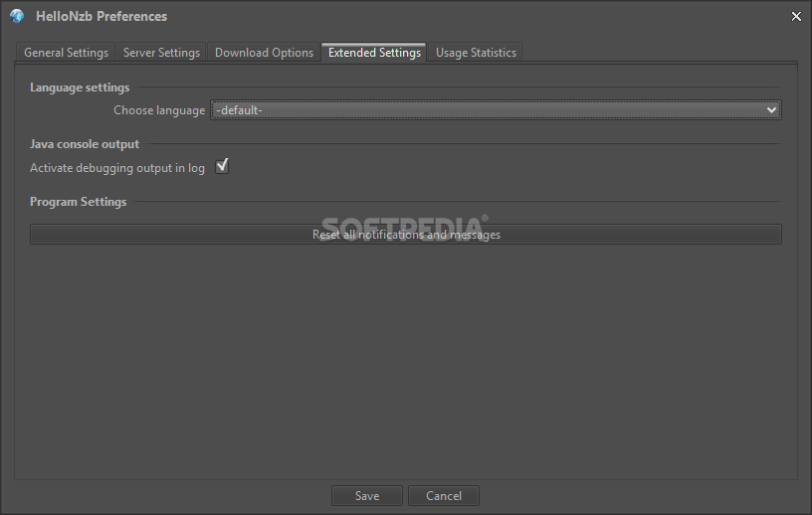The height and width of the screenshot is (515, 812).
Task: Click the Language settings heading
Action: click(x=80, y=87)
